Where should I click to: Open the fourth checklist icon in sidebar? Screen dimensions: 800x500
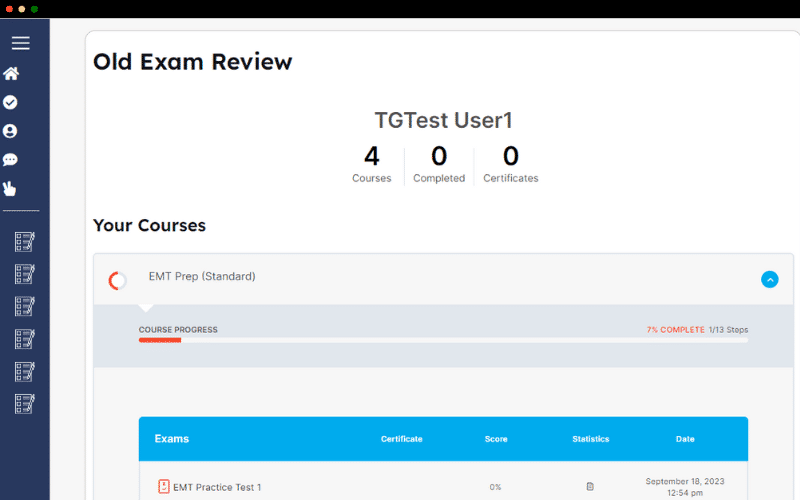pyautogui.click(x=24, y=339)
